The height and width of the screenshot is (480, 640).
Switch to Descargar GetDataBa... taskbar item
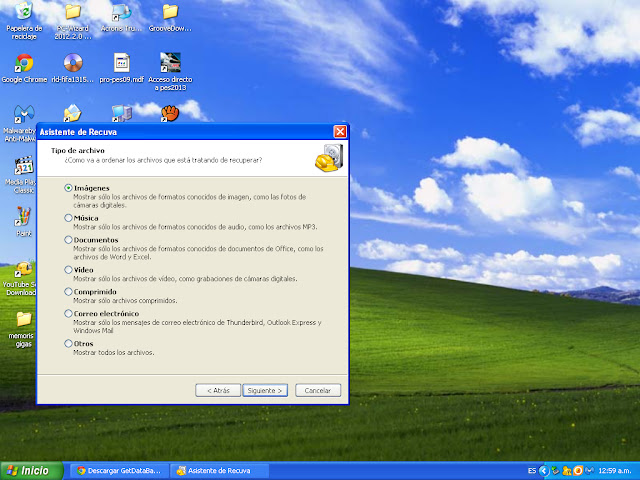coord(119,471)
